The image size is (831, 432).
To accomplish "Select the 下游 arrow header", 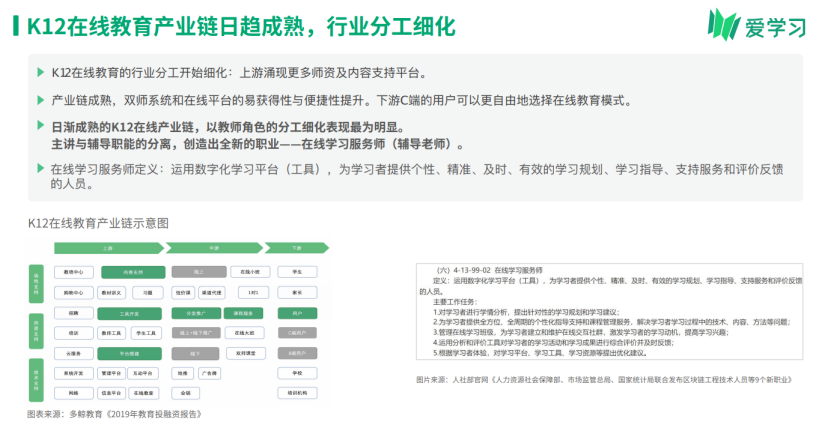I will pyautogui.click(x=297, y=247).
